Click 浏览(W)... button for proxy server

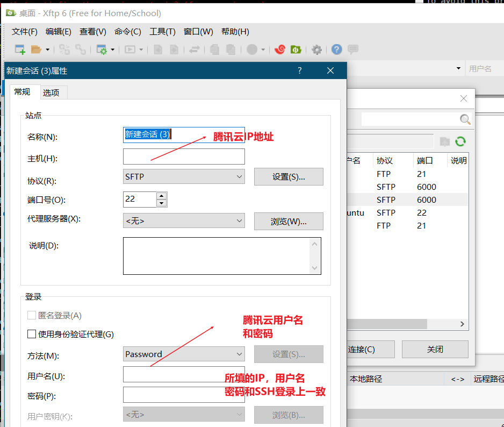click(289, 222)
